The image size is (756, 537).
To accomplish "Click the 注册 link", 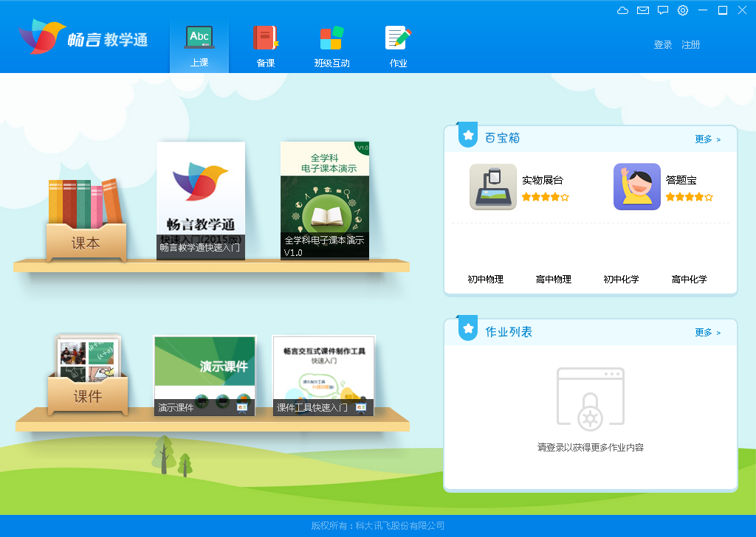I will [690, 45].
